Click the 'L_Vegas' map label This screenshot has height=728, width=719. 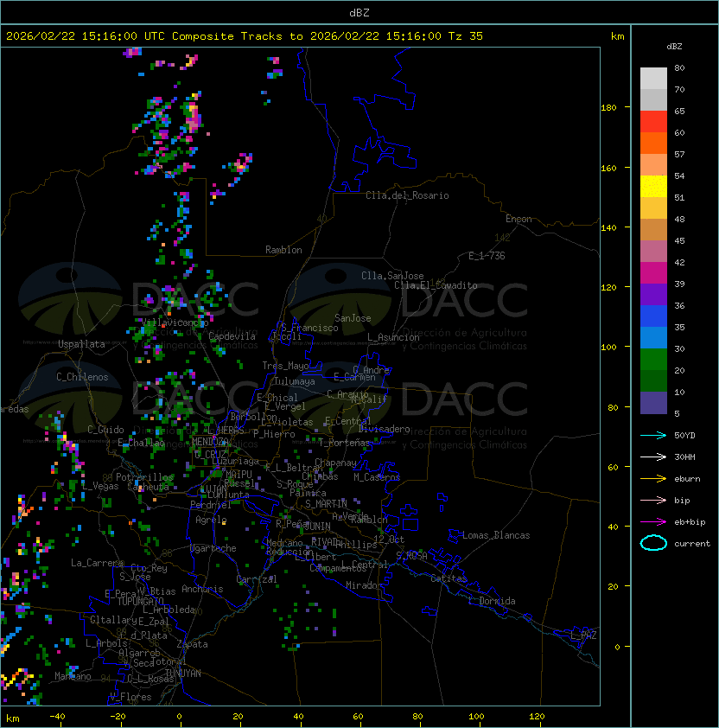pos(100,486)
